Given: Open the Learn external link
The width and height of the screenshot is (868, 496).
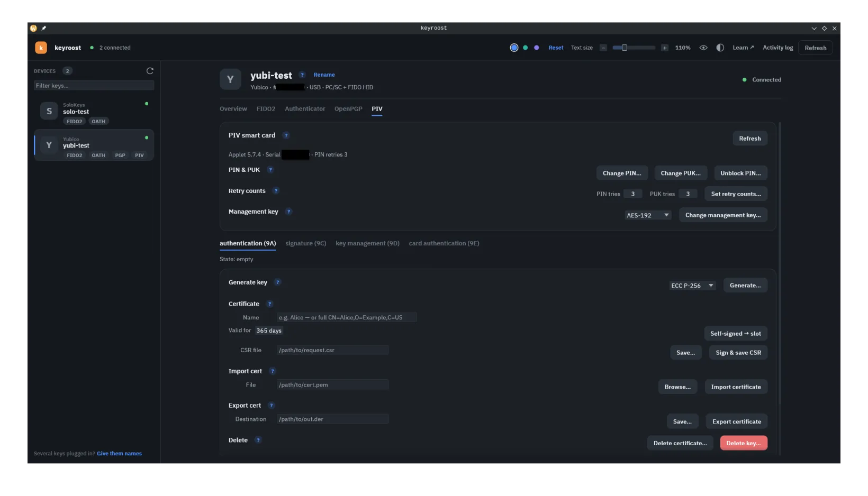Looking at the screenshot, I should 743,48.
